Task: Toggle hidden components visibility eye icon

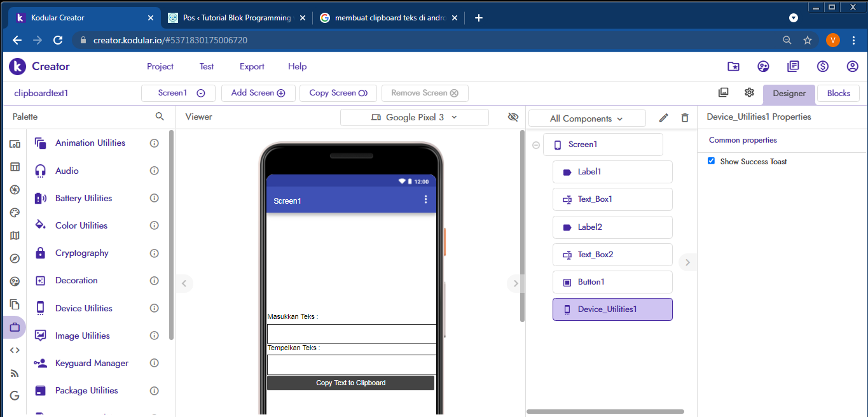Action: [x=513, y=117]
